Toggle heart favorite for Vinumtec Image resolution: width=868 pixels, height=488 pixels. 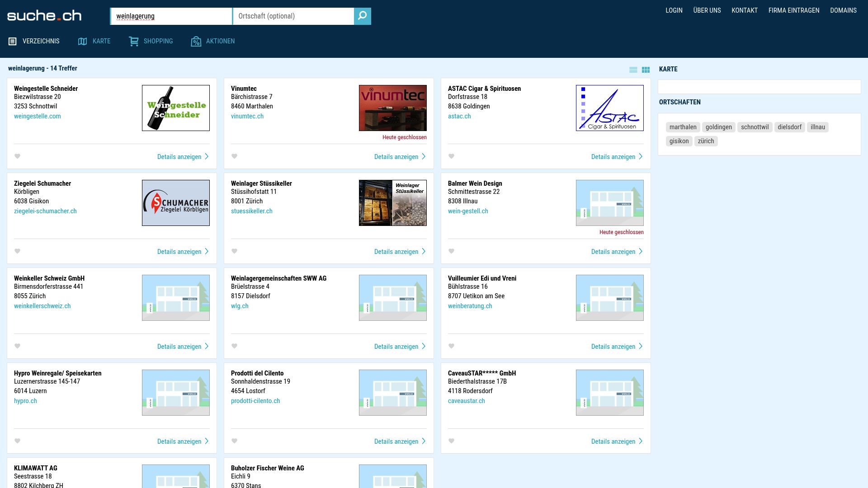(x=235, y=156)
